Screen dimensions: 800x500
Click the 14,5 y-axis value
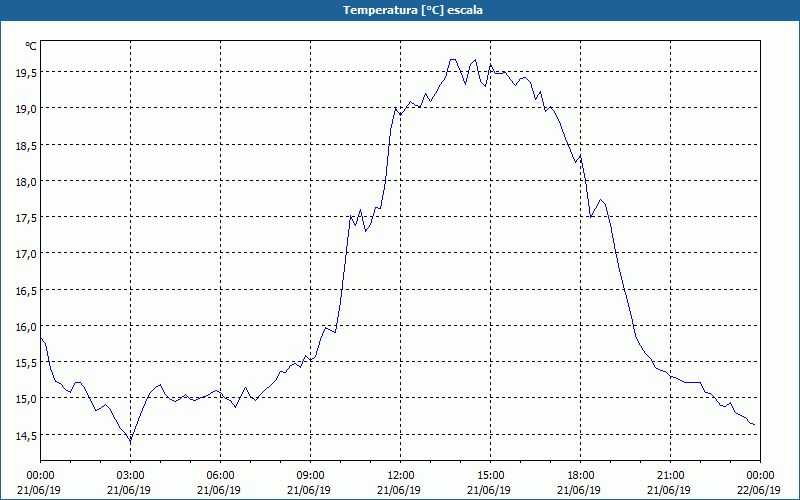[26, 436]
